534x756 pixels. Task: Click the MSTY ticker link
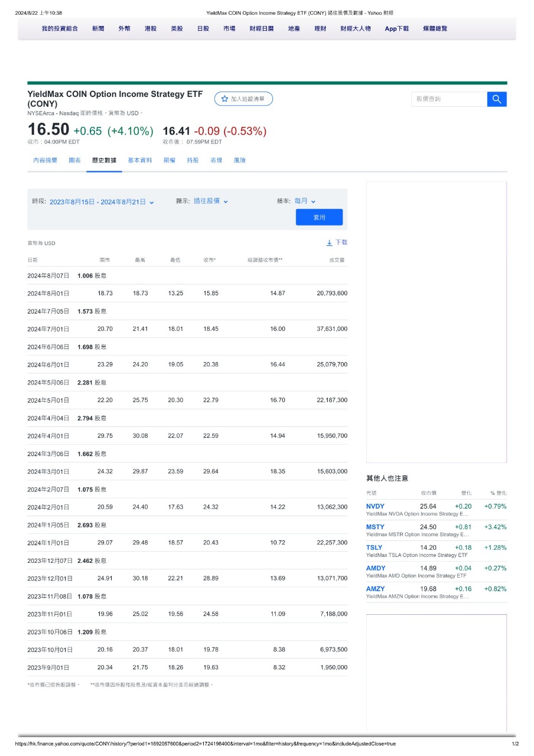tap(375, 527)
